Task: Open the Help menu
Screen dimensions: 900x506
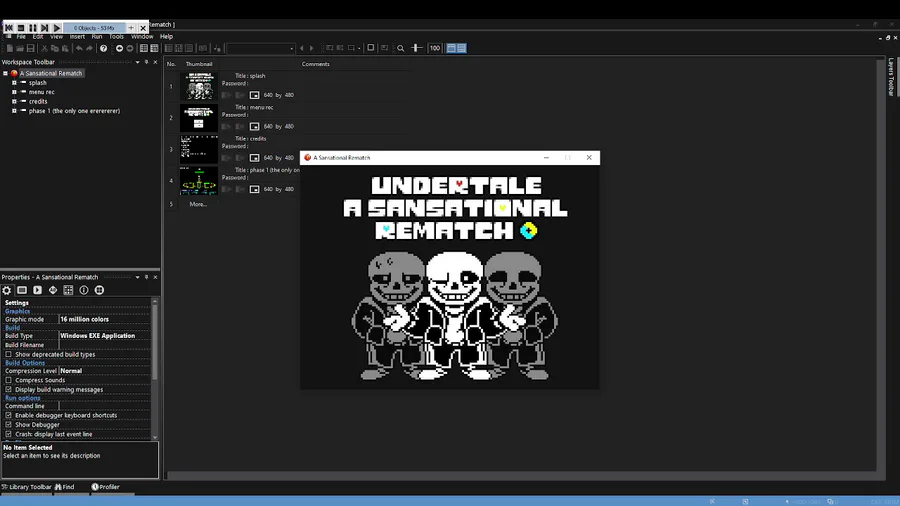Action: click(x=166, y=36)
